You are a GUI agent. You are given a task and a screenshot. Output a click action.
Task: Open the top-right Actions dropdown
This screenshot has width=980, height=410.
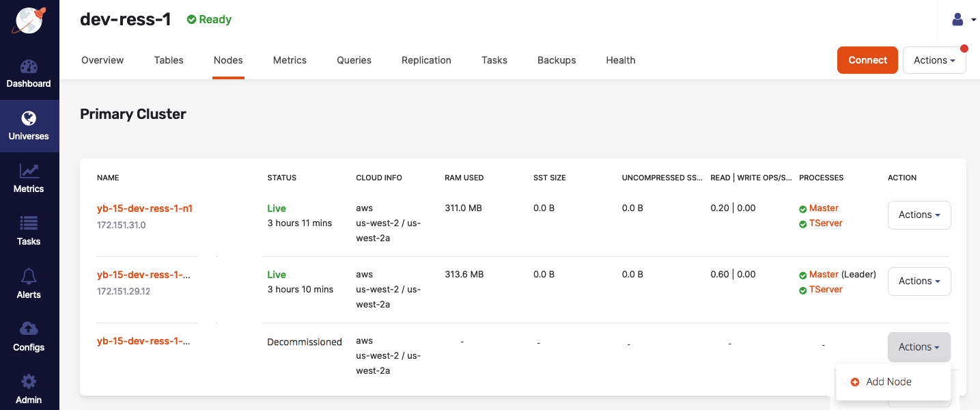click(934, 60)
